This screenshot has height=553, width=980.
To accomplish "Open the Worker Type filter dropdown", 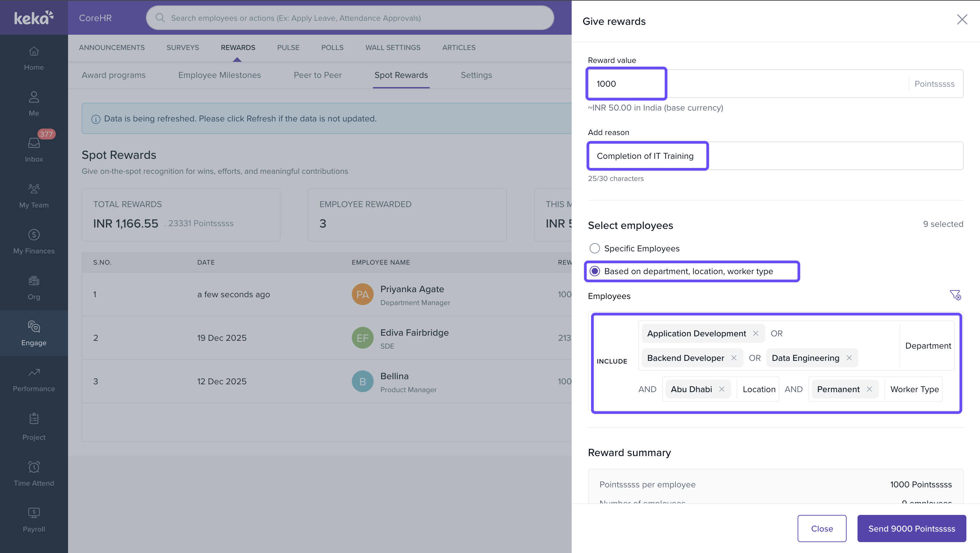I will coord(914,389).
